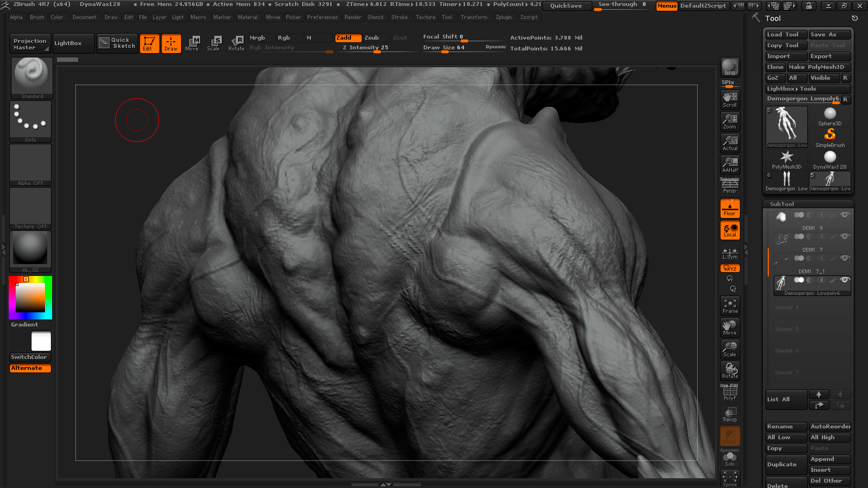Screen dimensions: 868x488
Task: Select the PolyMesh3D star tool
Action: tap(787, 159)
